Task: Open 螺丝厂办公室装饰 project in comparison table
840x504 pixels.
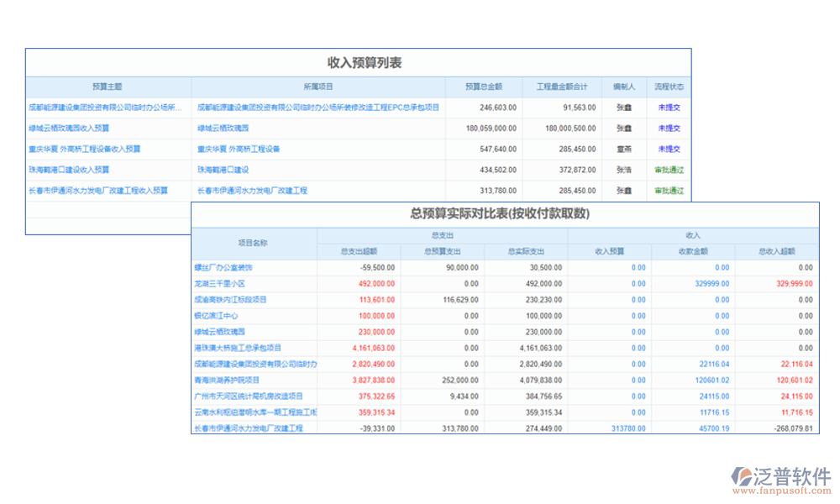Action: click(x=223, y=267)
